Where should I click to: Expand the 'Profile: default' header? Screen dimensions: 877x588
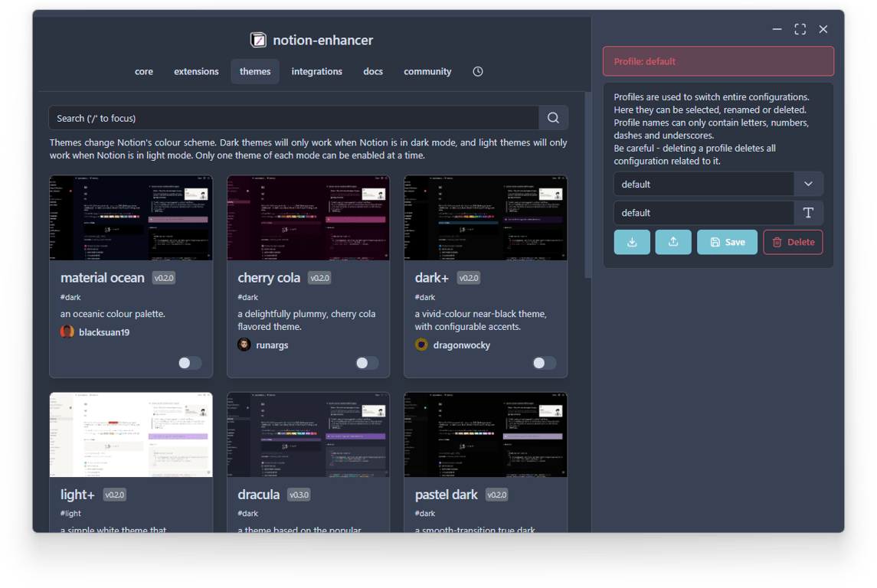coord(718,61)
